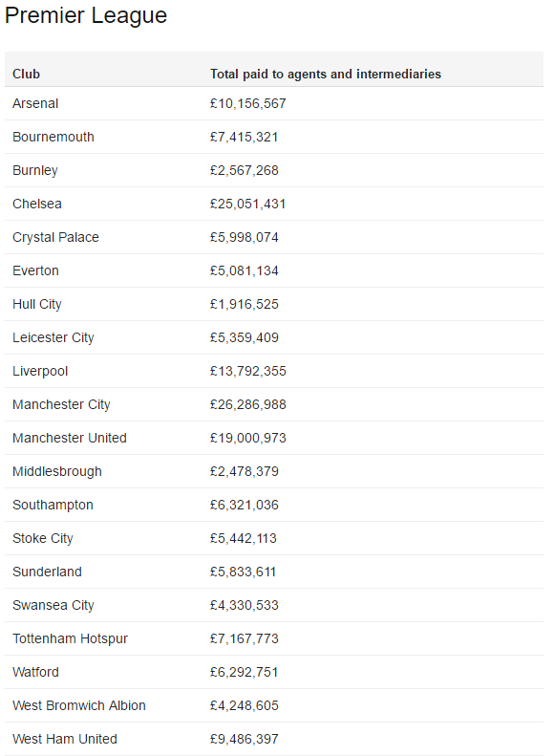This screenshot has width=554, height=756.
Task: Click the Leicester City club name
Action: tap(53, 338)
